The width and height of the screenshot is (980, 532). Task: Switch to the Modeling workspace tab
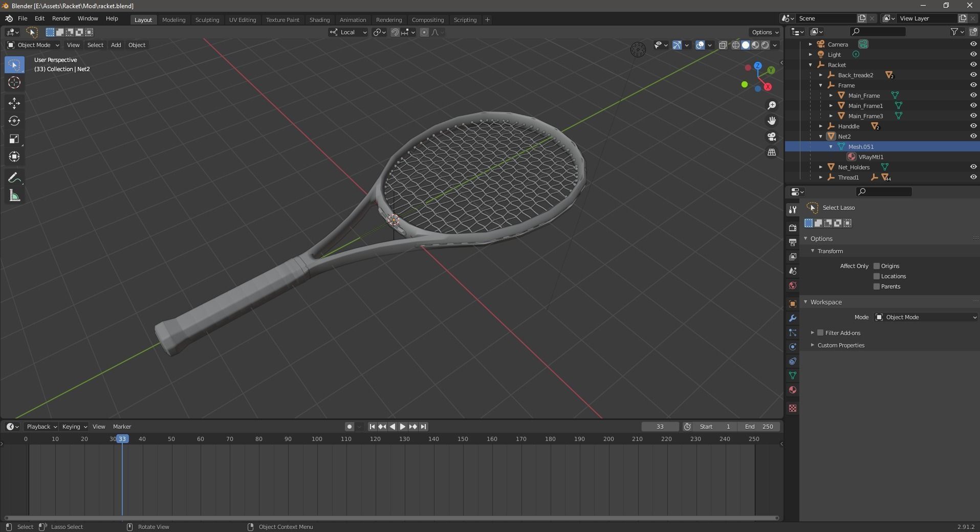pyautogui.click(x=173, y=20)
